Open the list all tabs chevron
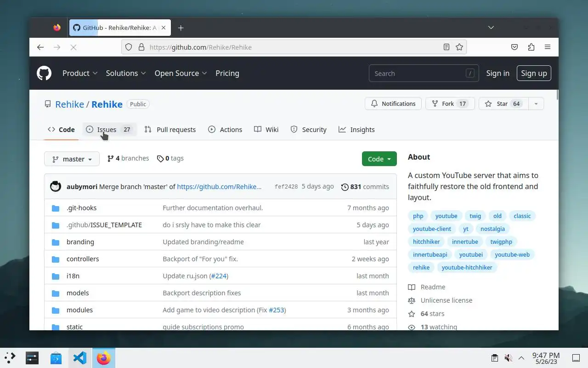This screenshot has width=588, height=368. [x=491, y=28]
